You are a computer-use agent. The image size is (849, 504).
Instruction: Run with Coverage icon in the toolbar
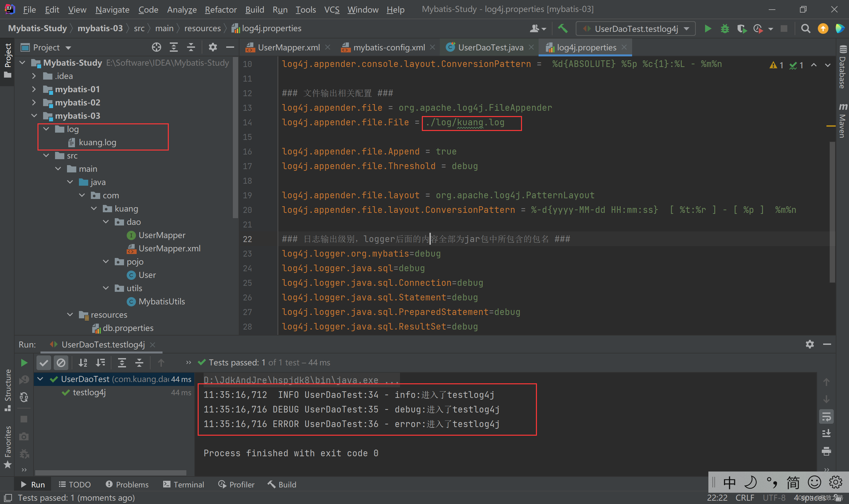pyautogui.click(x=742, y=29)
